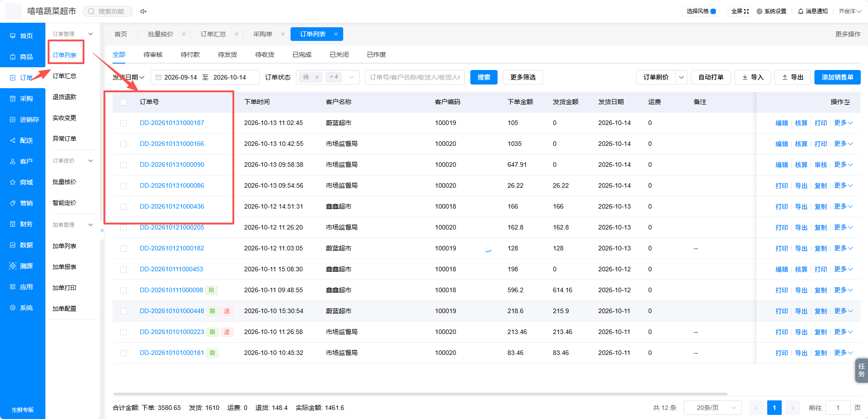868x419 pixels.
Task: Open 首页 in left sidebar
Action: click(x=23, y=36)
